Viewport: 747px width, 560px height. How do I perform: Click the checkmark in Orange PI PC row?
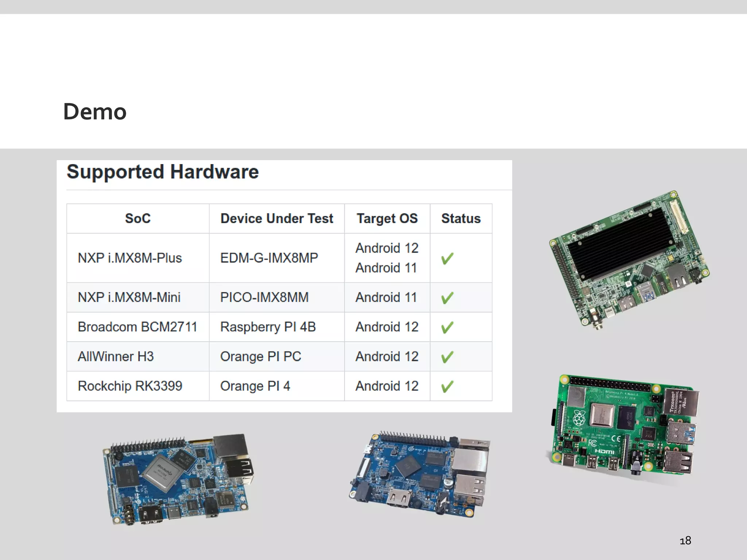coord(447,357)
